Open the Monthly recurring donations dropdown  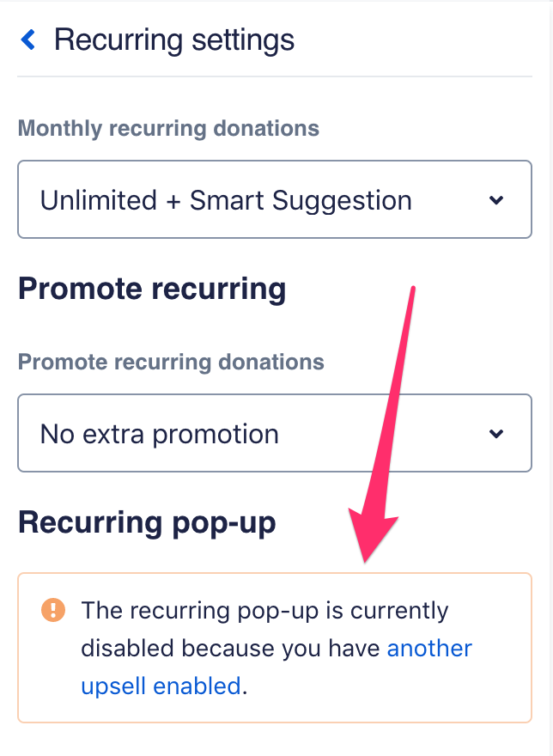[x=275, y=200]
